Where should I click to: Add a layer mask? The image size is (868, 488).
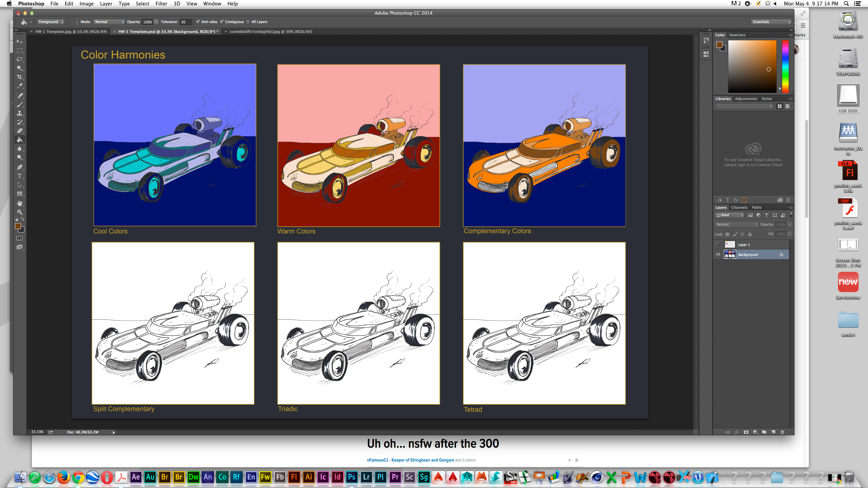point(746,432)
